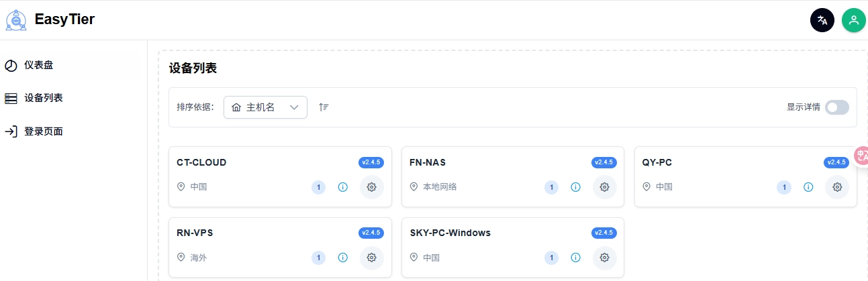Click the 中国 location on SKY-PC-Windows card
This screenshot has width=868, height=281.
[x=431, y=258]
